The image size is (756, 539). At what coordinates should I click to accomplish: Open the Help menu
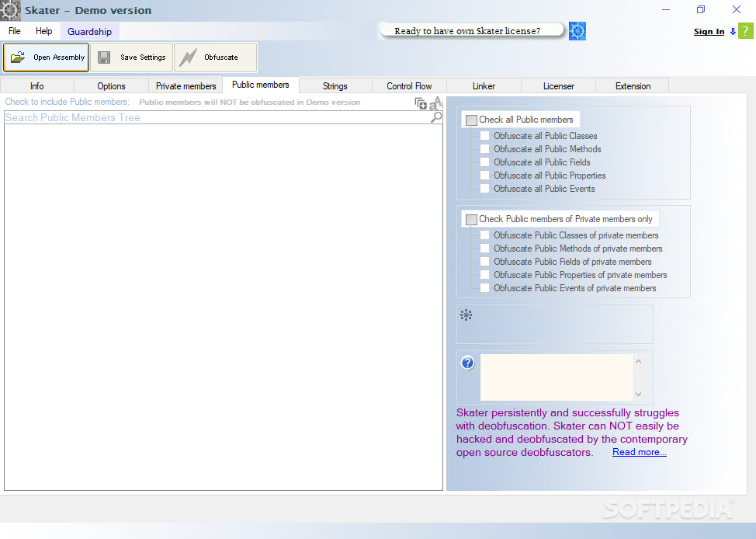point(44,31)
